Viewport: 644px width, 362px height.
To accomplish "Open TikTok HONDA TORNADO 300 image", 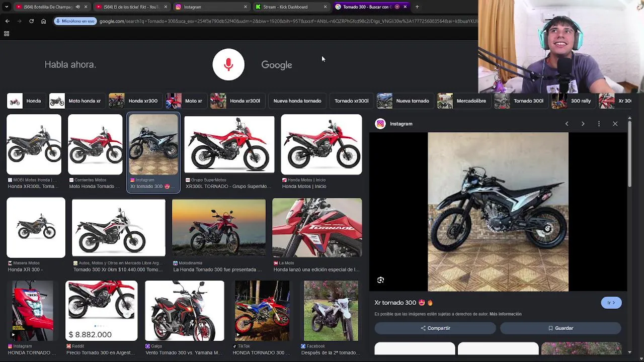I will click(262, 311).
